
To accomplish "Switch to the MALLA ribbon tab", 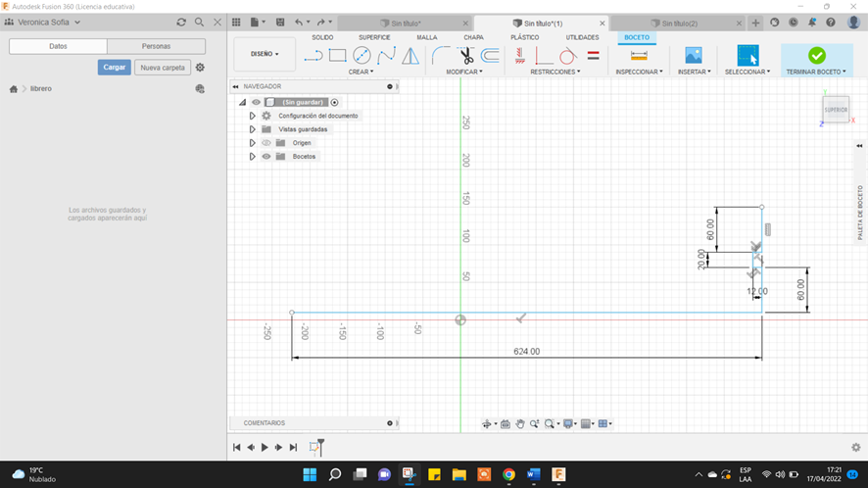I will point(427,37).
